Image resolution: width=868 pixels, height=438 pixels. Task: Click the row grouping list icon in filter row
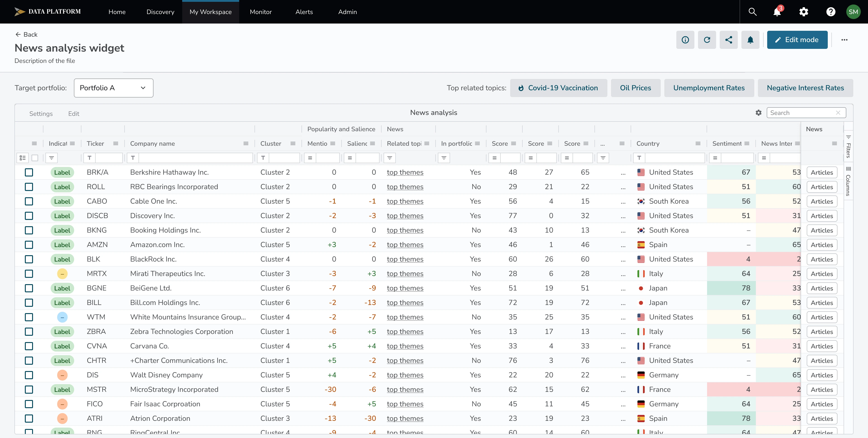point(23,157)
